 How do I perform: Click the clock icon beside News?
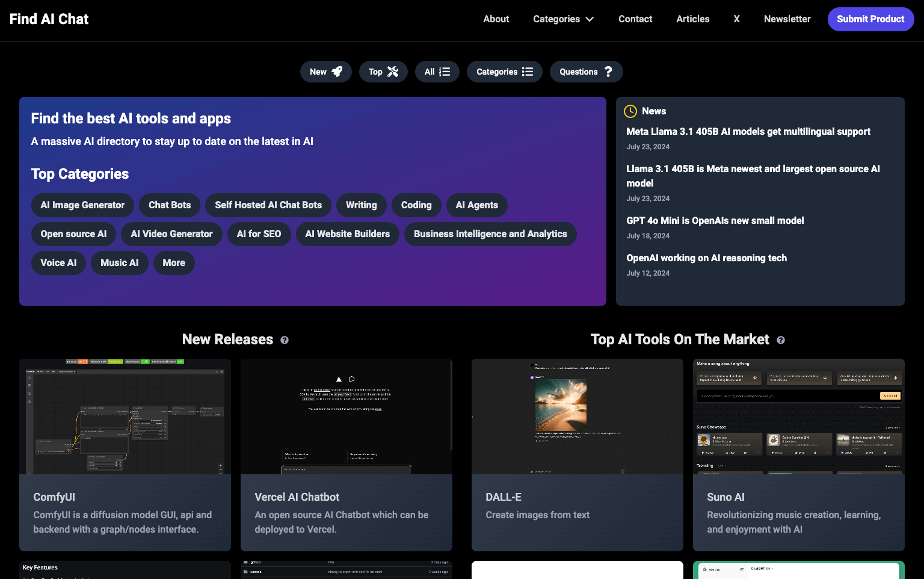tap(630, 111)
